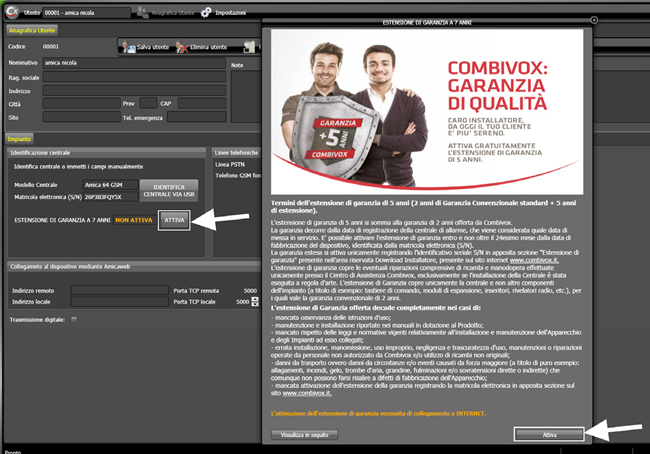650x454 pixels.
Task: Click the Porta TCP remota value 5000
Action: 250,291
